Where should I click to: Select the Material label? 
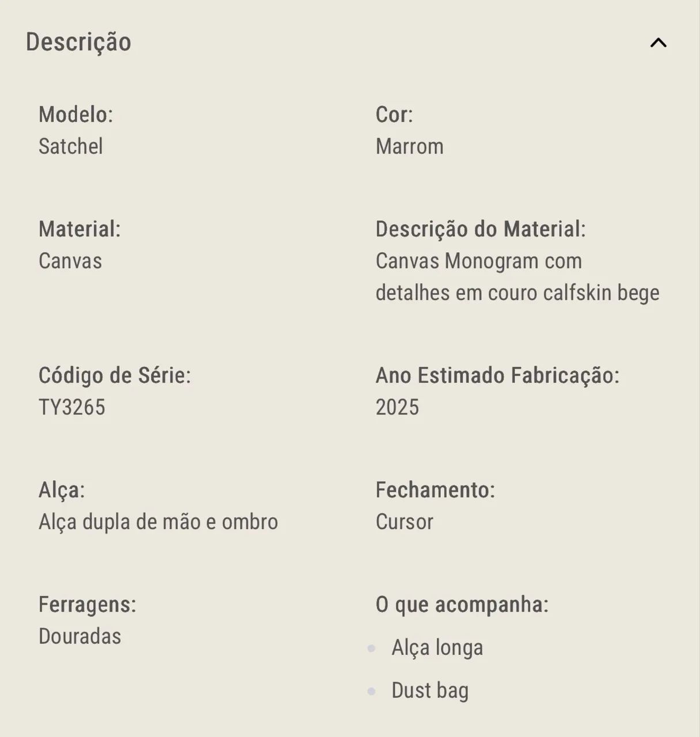[79, 229]
